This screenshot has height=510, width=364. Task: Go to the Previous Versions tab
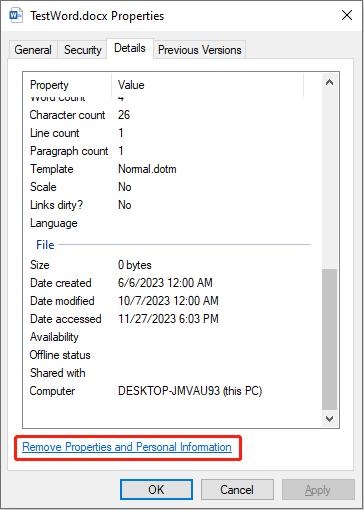point(200,50)
